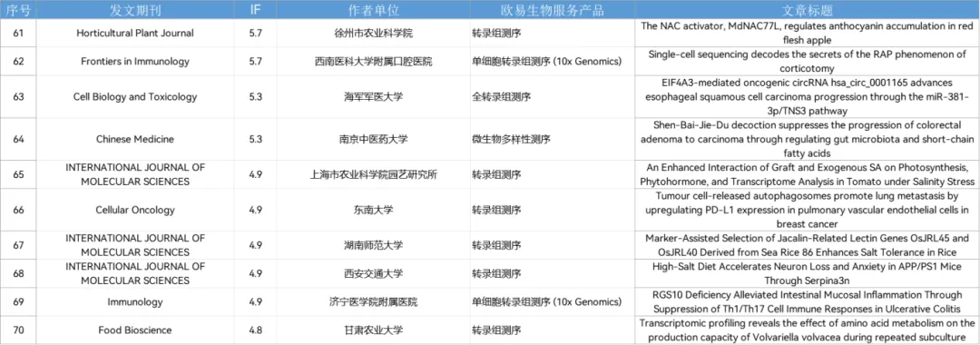The image size is (980, 345).
Task: Click the 文章标题 column header
Action: pos(808,11)
